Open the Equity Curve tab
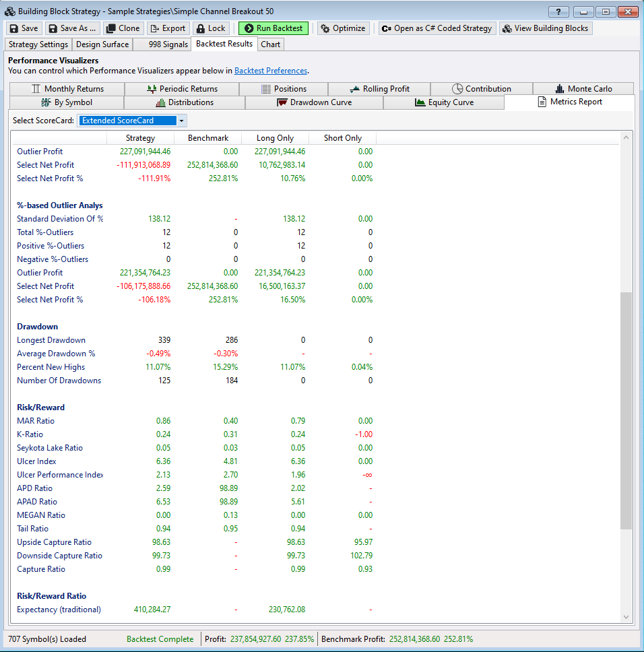Screen dimensions: 644x652 click(443, 102)
